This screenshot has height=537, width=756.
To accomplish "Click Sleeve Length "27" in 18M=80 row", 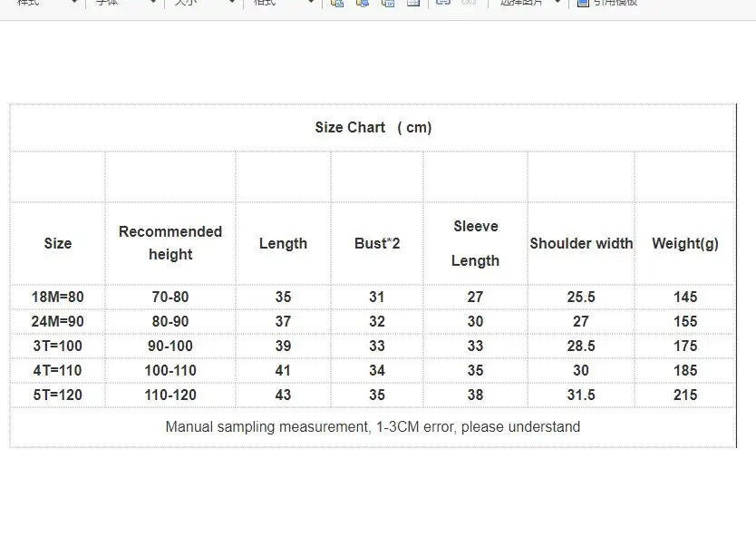I will pyautogui.click(x=475, y=297).
